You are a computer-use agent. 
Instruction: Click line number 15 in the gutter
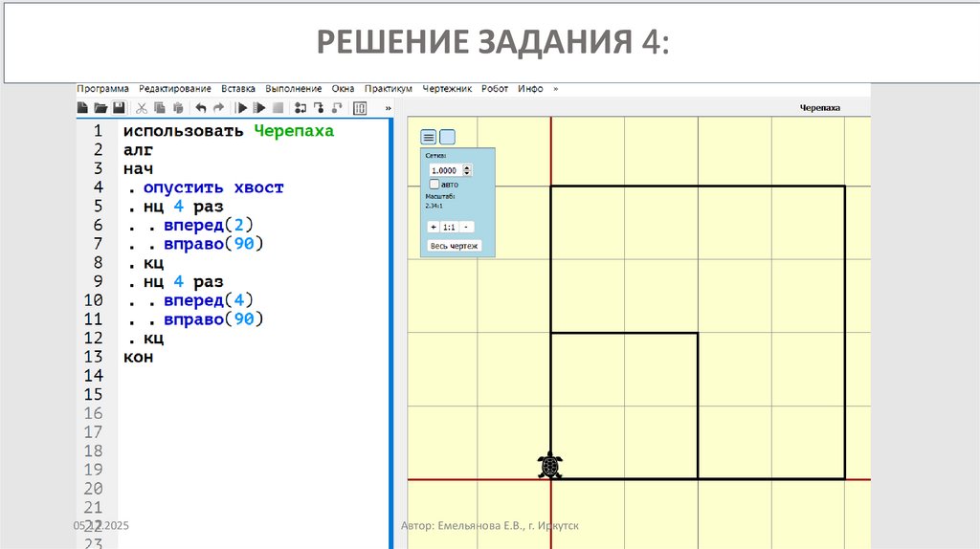[93, 395]
